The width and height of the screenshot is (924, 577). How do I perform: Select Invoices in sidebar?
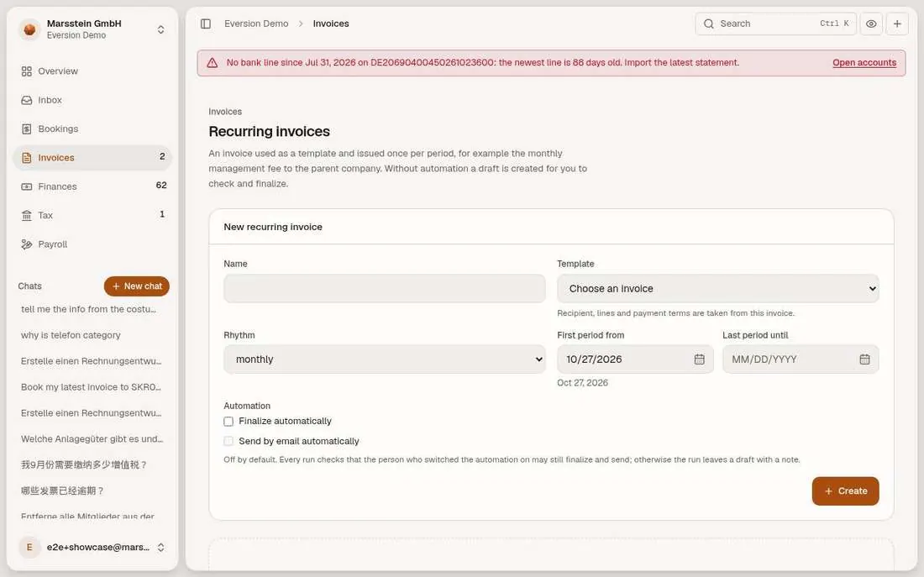(92, 158)
